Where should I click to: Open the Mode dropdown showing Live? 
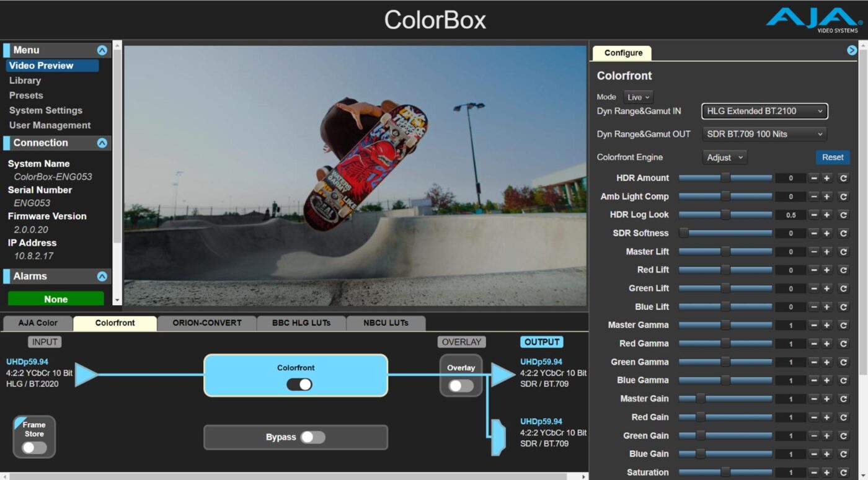click(638, 97)
